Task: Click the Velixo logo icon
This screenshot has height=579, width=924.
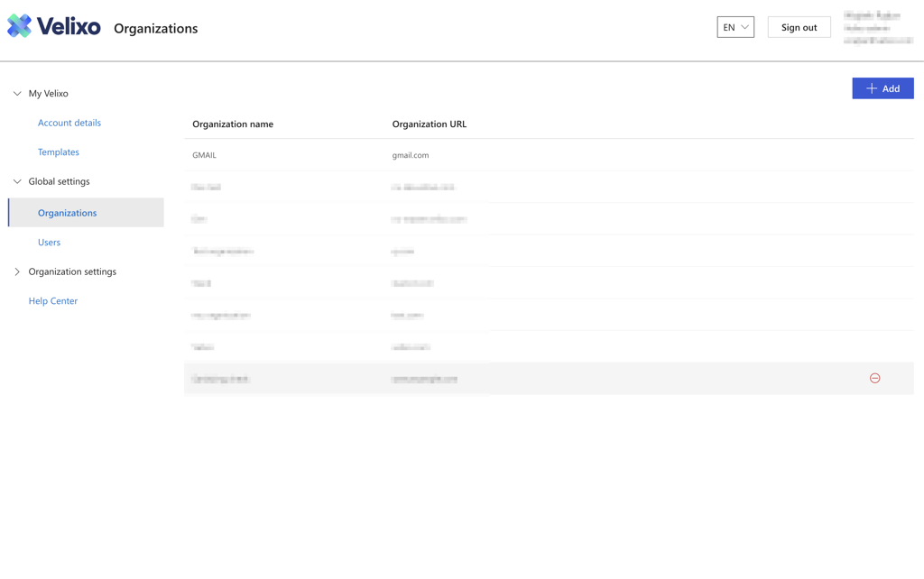Action: point(19,27)
